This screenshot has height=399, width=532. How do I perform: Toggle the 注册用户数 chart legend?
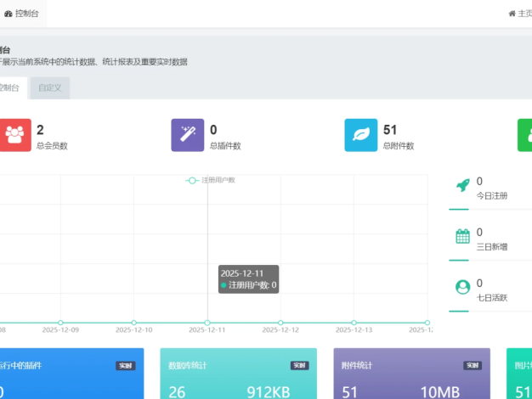tap(211, 180)
